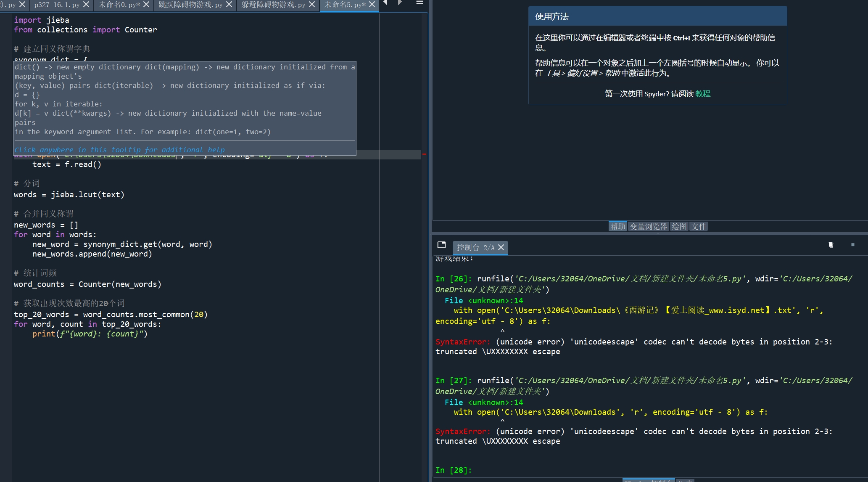Open the Spyder 教程 tutorial link
The image size is (868, 482).
(x=703, y=94)
